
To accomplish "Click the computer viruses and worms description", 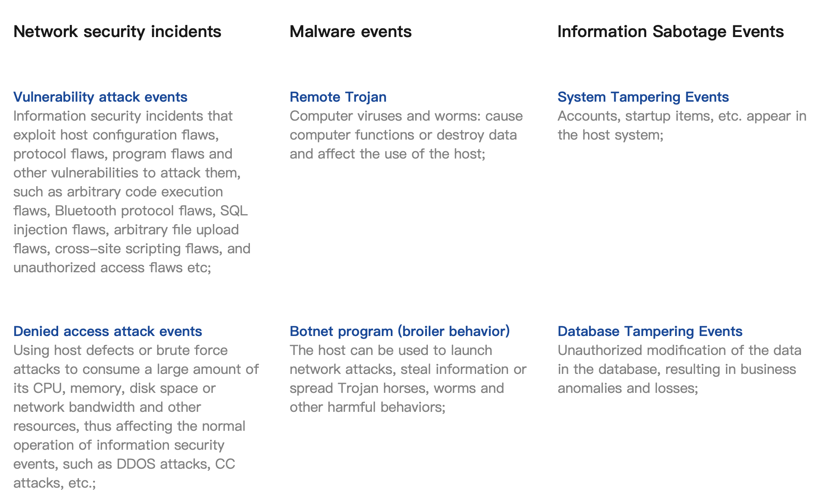I will pyautogui.click(x=406, y=135).
